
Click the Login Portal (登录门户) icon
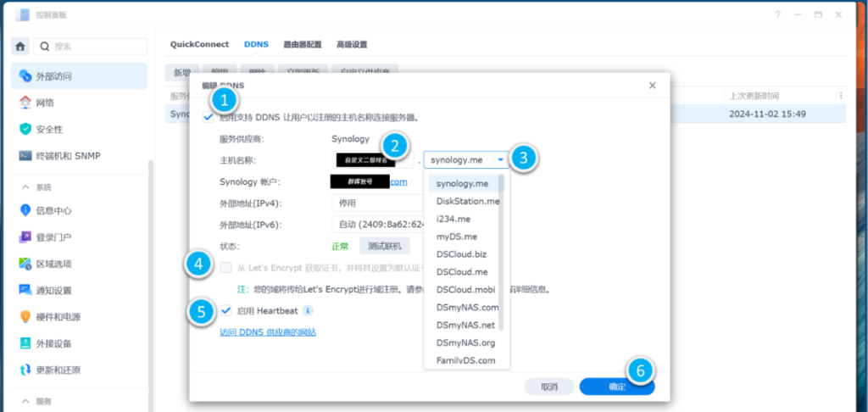pos(25,237)
